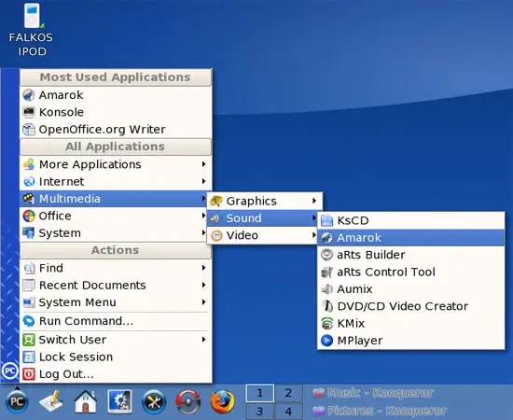Activate Music - Konqueror taskbar window
Screen dimensions: 513x420
[373, 393]
